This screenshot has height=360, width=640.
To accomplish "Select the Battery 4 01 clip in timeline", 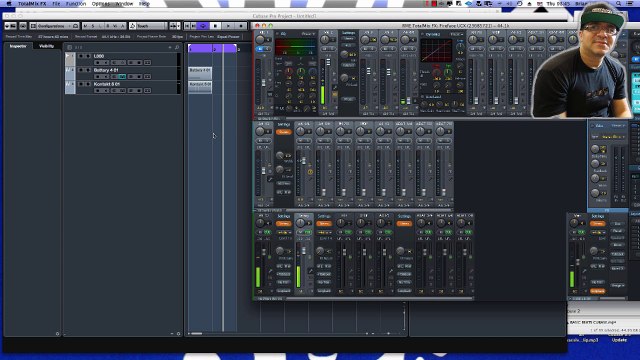I will point(200,73).
